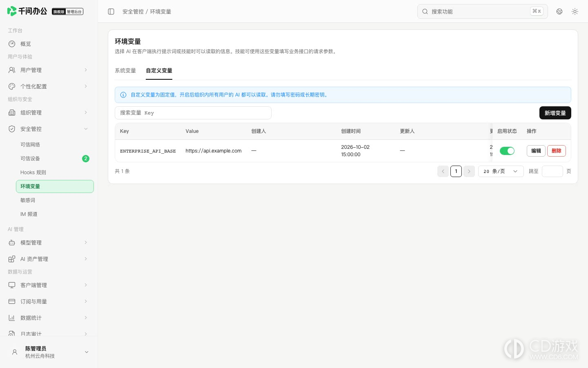588x368 pixels.
Task: Click the previous page arrow
Action: coord(443,171)
